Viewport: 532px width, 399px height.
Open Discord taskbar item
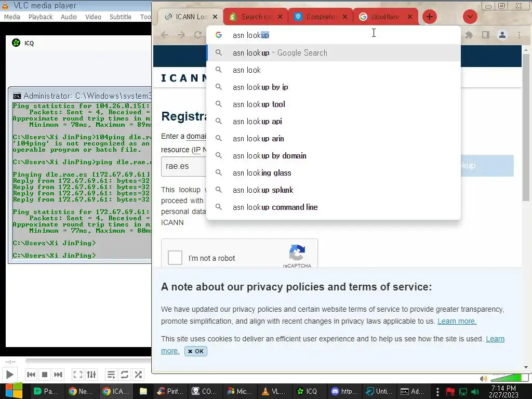coord(344,391)
